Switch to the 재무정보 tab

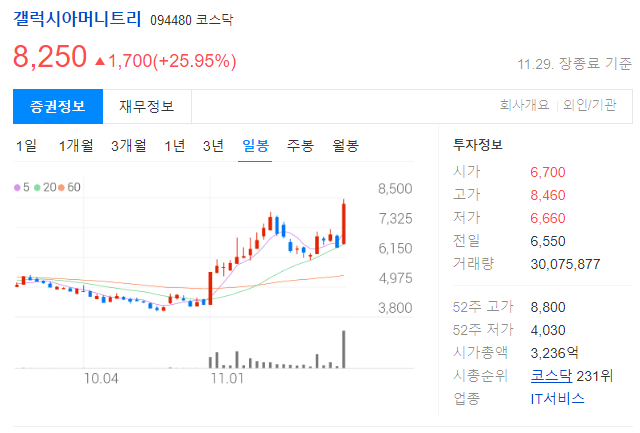(147, 107)
